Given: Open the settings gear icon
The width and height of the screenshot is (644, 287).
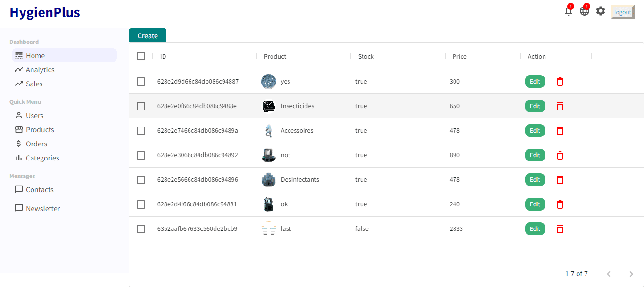Looking at the screenshot, I should point(601,11).
